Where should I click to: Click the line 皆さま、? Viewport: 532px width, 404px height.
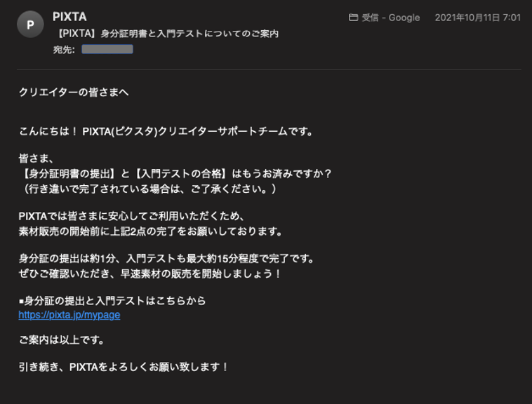36,159
